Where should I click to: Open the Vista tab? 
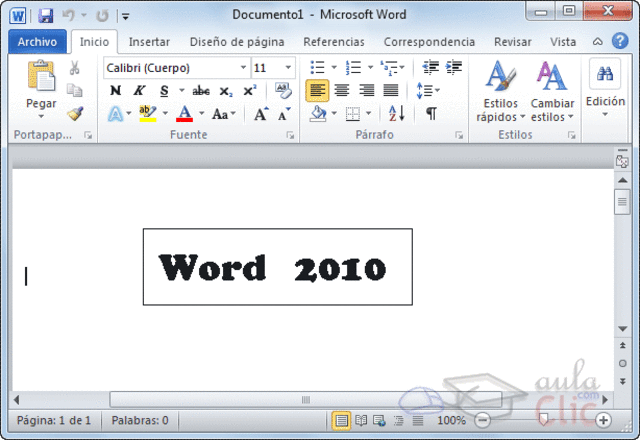click(563, 42)
